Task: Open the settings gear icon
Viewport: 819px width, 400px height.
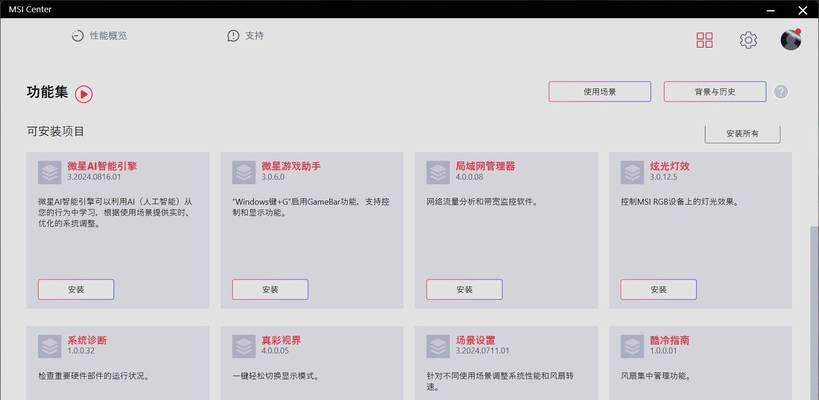Action: (748, 40)
